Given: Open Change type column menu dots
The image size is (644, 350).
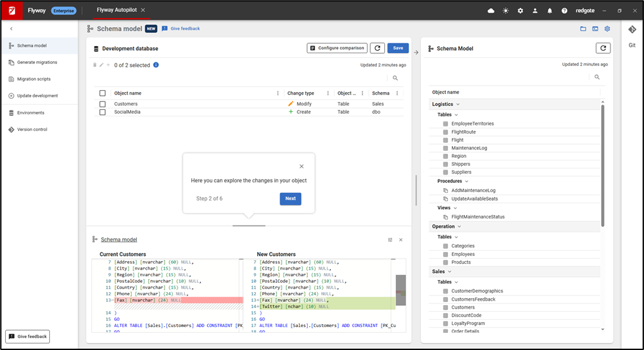Looking at the screenshot, I should [x=328, y=93].
